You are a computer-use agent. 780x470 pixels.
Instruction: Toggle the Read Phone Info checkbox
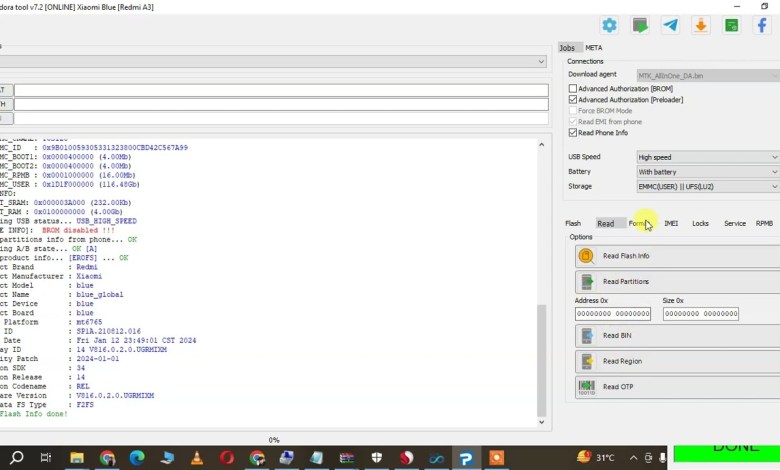pyautogui.click(x=573, y=132)
